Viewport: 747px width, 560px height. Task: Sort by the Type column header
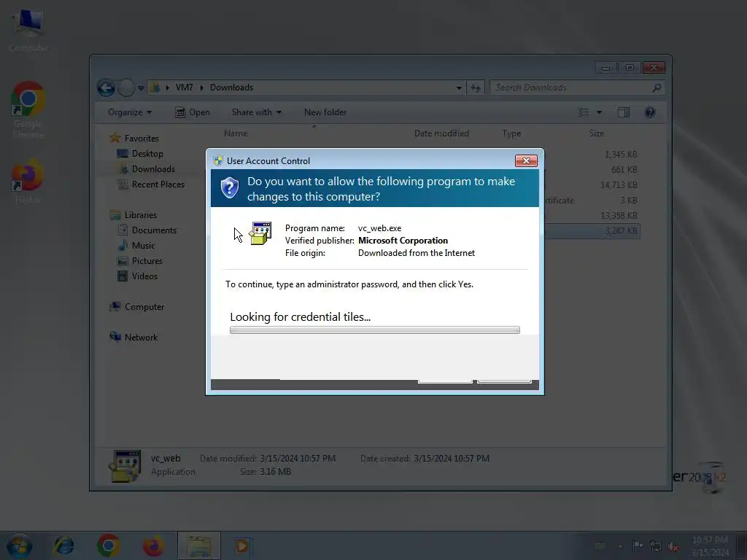(511, 133)
